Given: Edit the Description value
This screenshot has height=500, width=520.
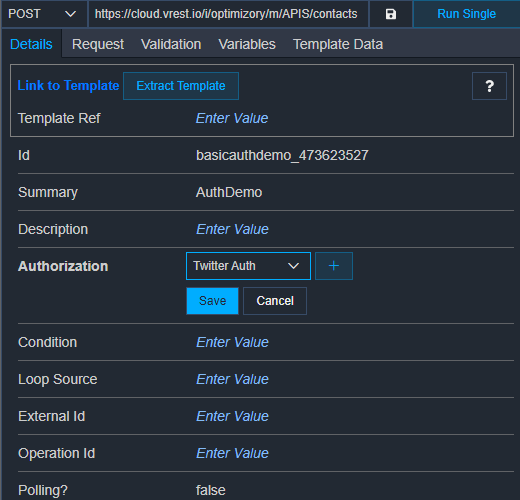Looking at the screenshot, I should pos(232,229).
